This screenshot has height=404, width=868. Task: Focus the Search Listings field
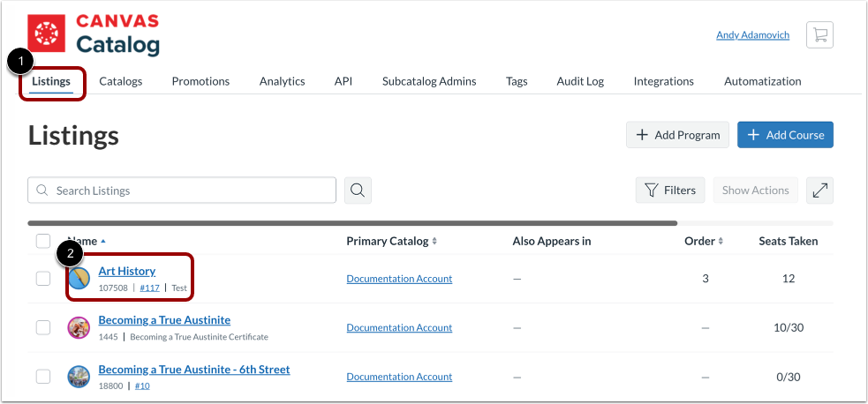click(x=182, y=191)
